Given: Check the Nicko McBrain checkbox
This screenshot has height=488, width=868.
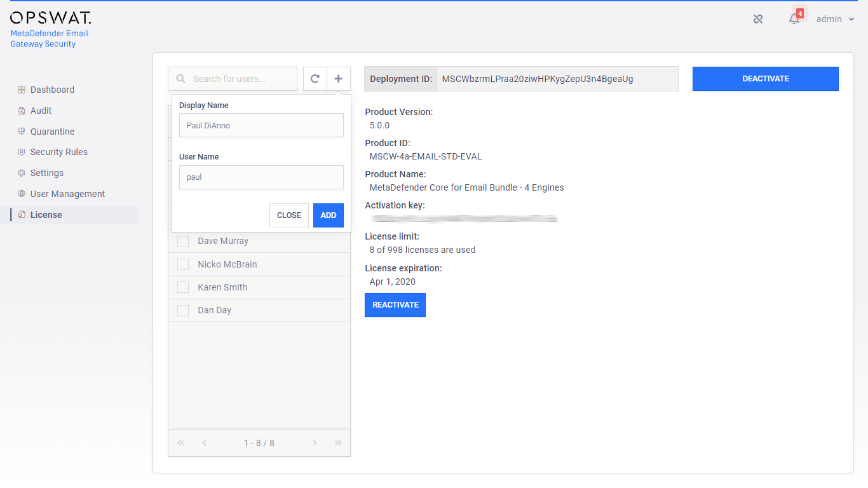Looking at the screenshot, I should [x=183, y=264].
